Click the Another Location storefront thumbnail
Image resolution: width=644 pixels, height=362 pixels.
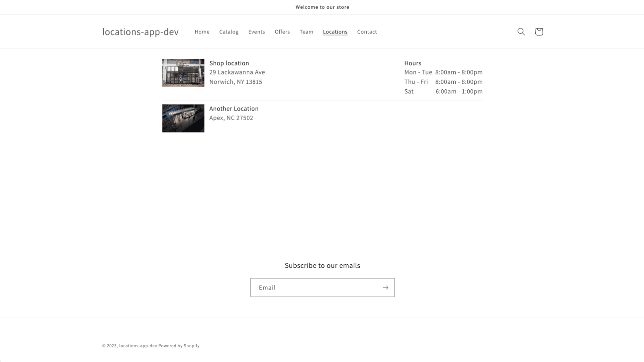(183, 118)
